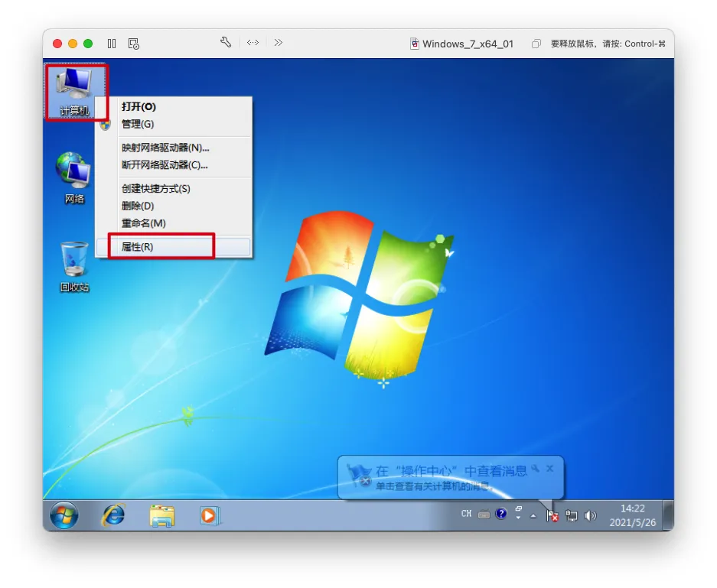Image resolution: width=717 pixels, height=588 pixels.
Task: Pause the virtual machine from the toolbar
Action: click(112, 44)
